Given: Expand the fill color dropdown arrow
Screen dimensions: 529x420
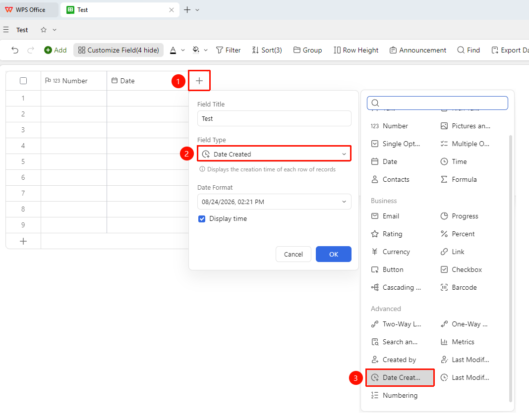Looking at the screenshot, I should click(x=206, y=50).
